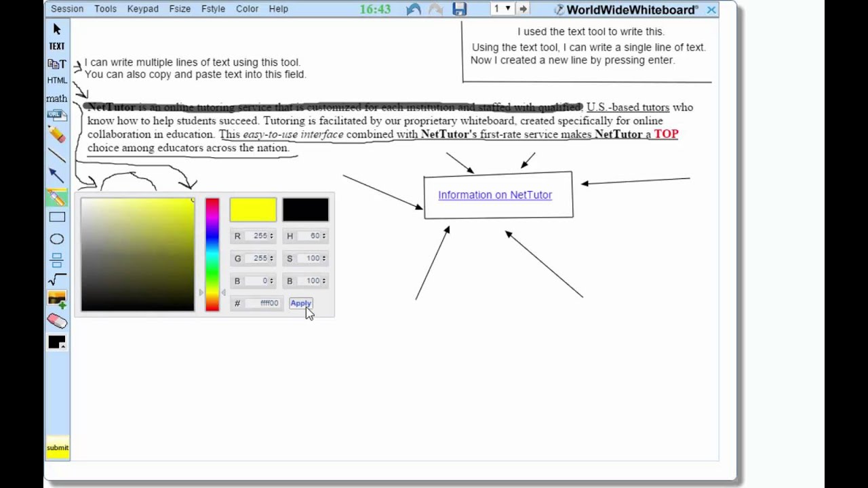This screenshot has width=868, height=488.
Task: Select the pencil freehand drawing tool
Action: coord(57,134)
